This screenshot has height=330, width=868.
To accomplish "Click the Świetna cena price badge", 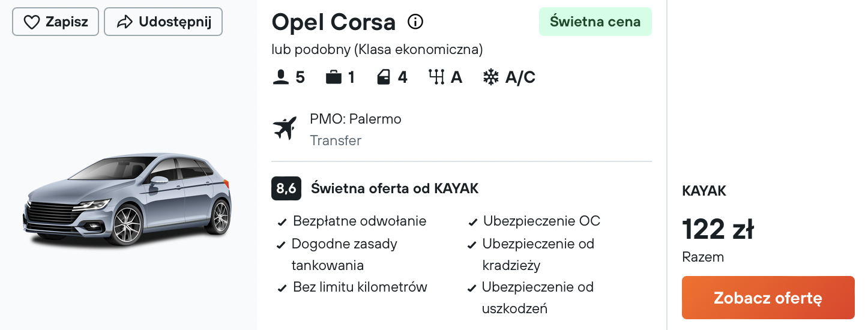I will 595,22.
